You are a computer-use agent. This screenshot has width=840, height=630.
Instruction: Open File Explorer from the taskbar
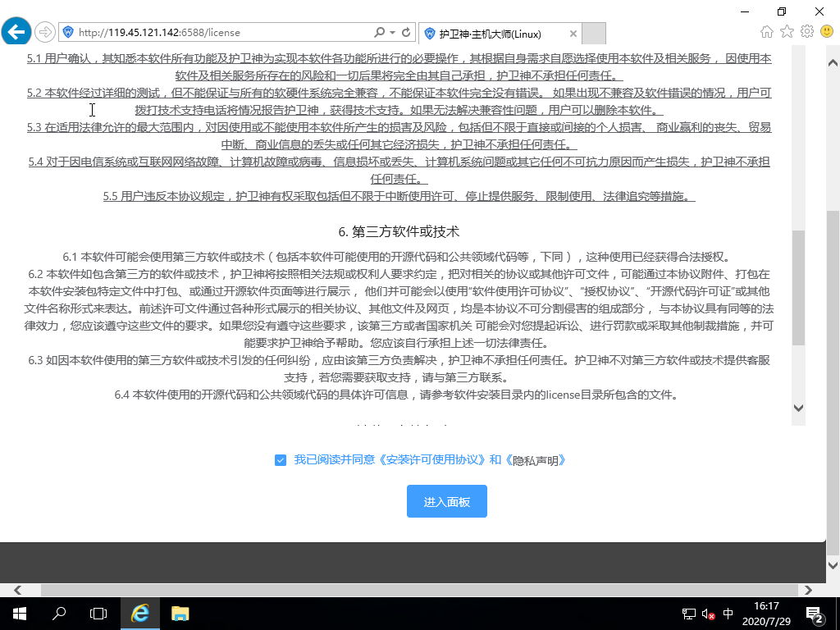point(180,614)
